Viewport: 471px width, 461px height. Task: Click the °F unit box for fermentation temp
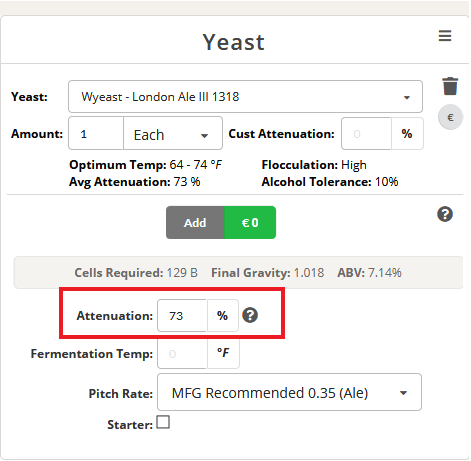tap(223, 353)
